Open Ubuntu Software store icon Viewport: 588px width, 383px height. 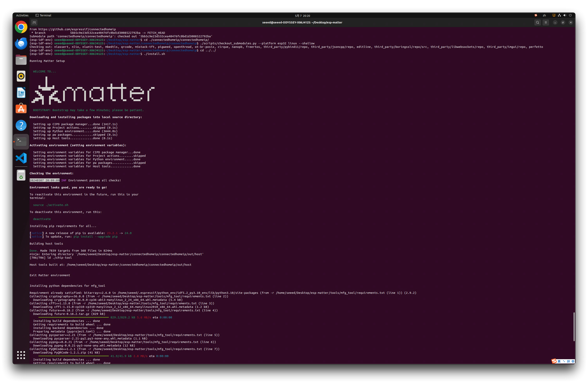point(21,109)
